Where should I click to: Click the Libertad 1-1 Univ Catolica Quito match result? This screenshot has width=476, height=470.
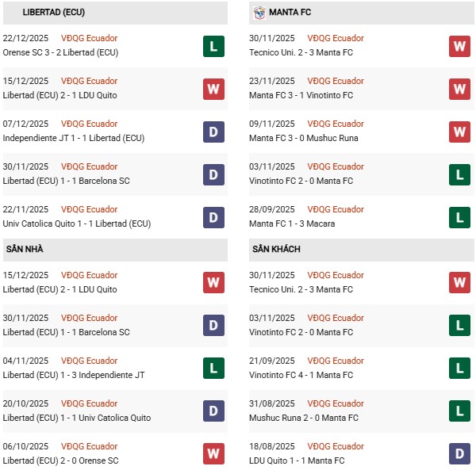click(77, 418)
